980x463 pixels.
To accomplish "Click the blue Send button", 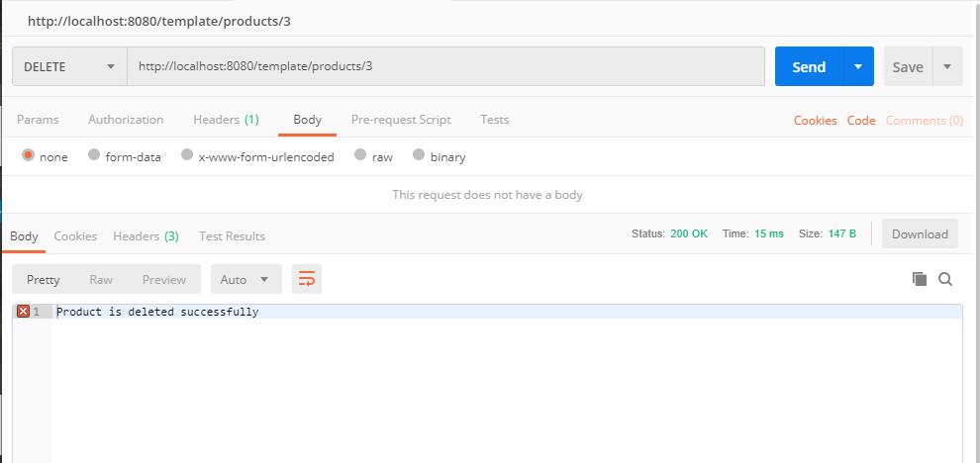I will click(809, 66).
